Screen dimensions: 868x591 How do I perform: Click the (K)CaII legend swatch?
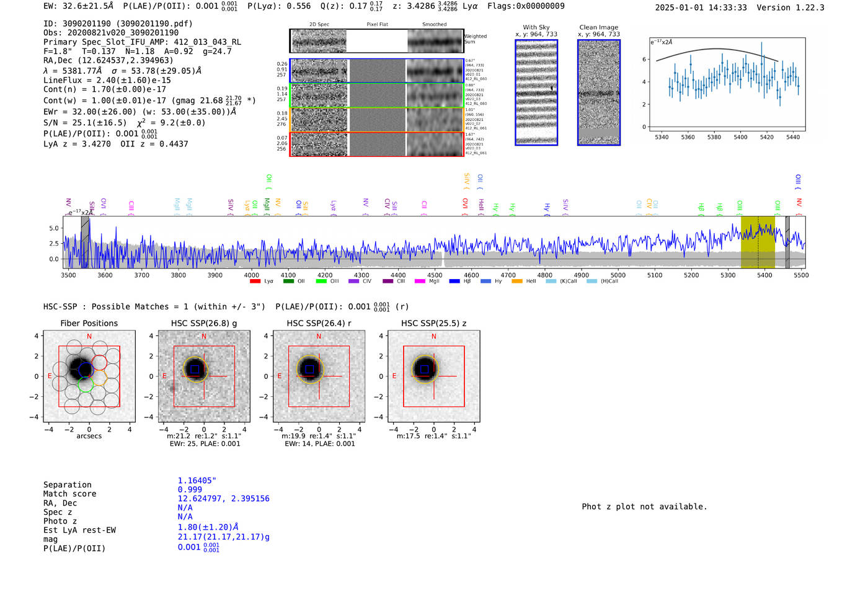coord(551,282)
